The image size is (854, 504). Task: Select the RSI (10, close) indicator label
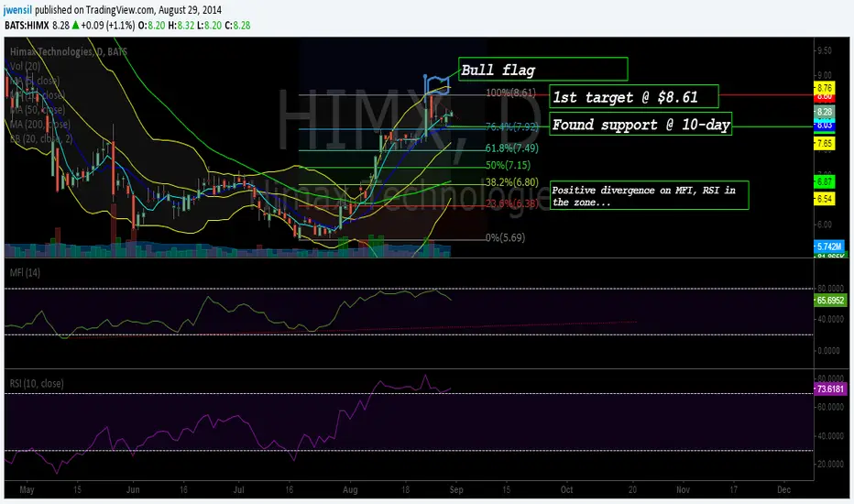tap(37, 383)
